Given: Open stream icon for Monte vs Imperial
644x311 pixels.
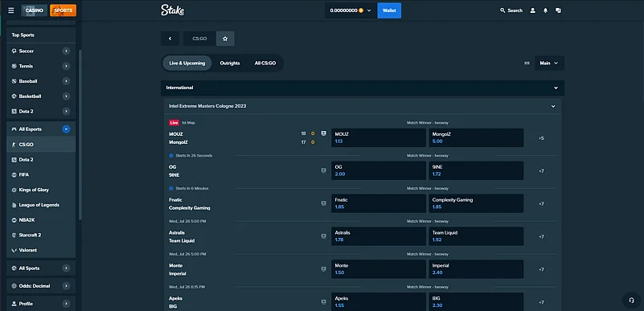Looking at the screenshot, I should click(324, 269).
